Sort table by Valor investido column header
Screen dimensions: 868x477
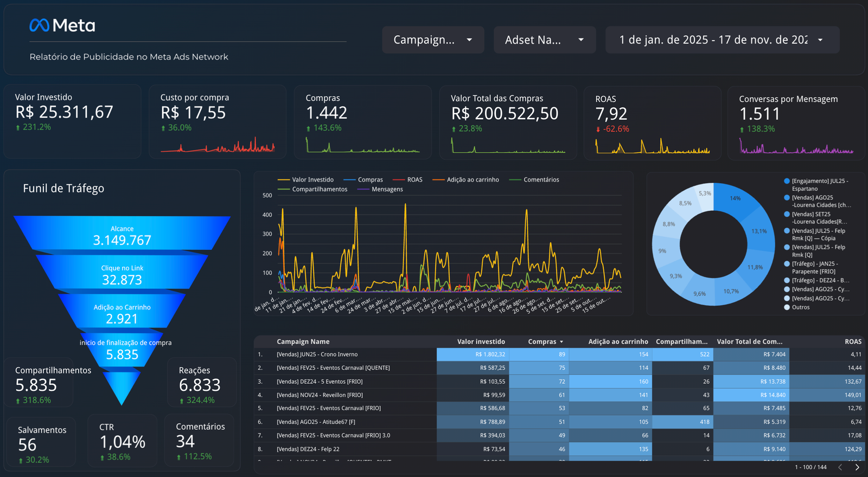coord(481,342)
